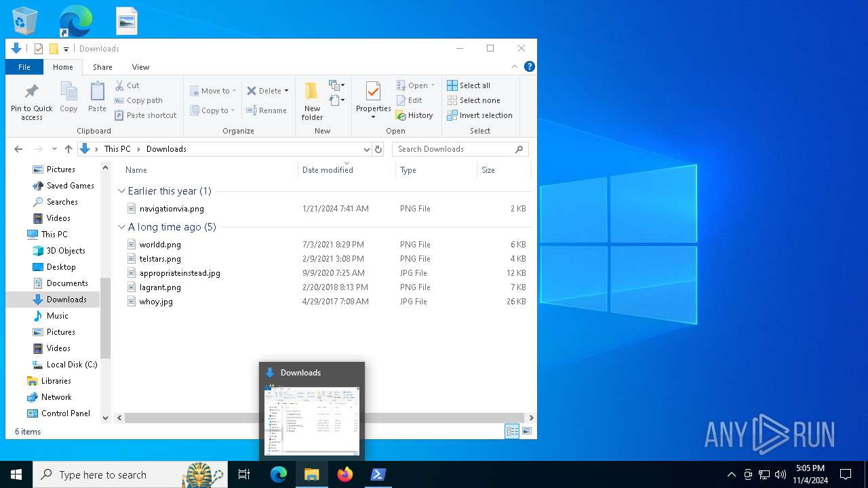The width and height of the screenshot is (868, 488).
Task: Open Control Panel from navigation pane
Action: point(66,413)
